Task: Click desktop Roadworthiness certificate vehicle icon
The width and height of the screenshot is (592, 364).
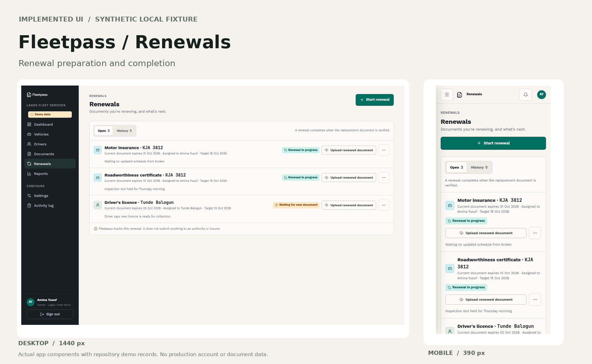Action: click(x=98, y=178)
